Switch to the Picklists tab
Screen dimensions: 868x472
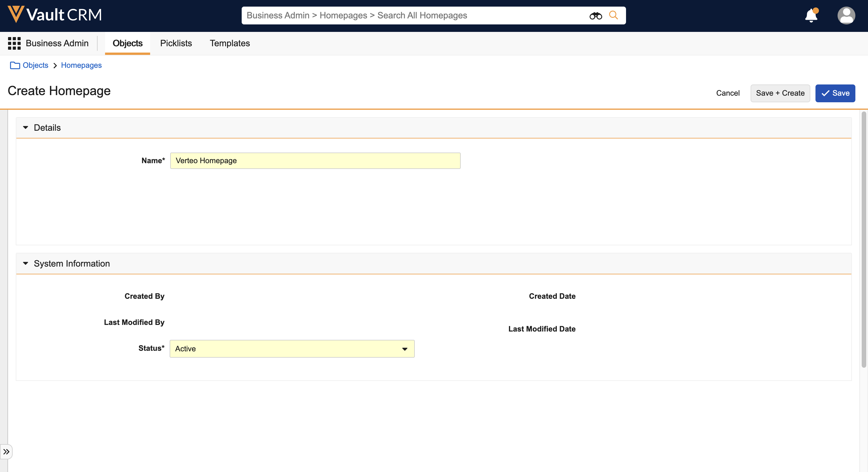point(176,43)
